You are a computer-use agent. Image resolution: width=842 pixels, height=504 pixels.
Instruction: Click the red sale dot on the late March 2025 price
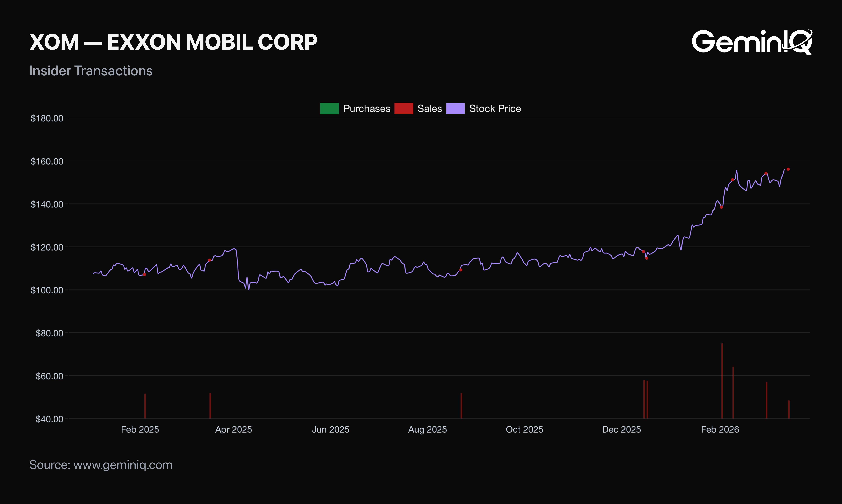coord(210,260)
